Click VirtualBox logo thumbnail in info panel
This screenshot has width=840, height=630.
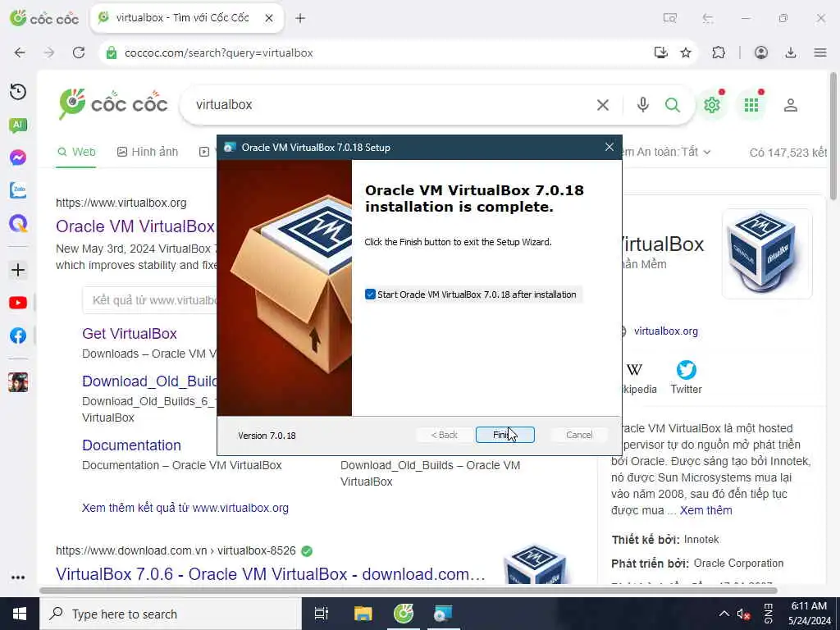pyautogui.click(x=767, y=253)
